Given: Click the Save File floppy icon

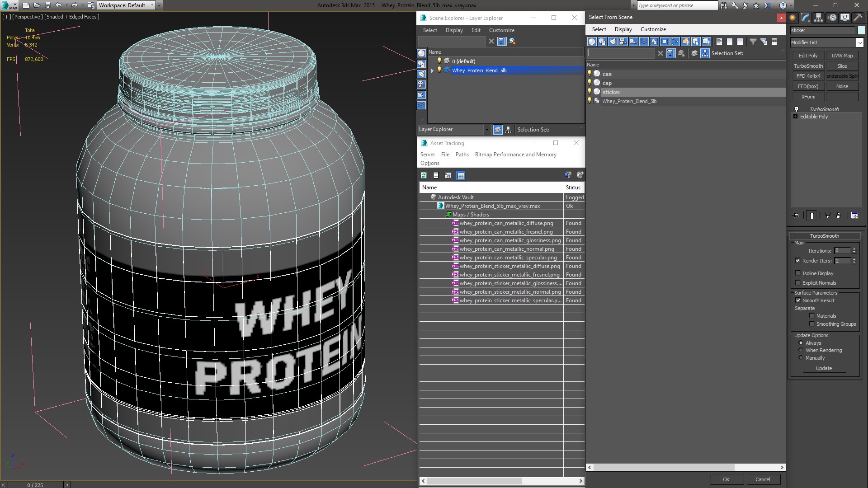Looking at the screenshot, I should click(47, 5).
